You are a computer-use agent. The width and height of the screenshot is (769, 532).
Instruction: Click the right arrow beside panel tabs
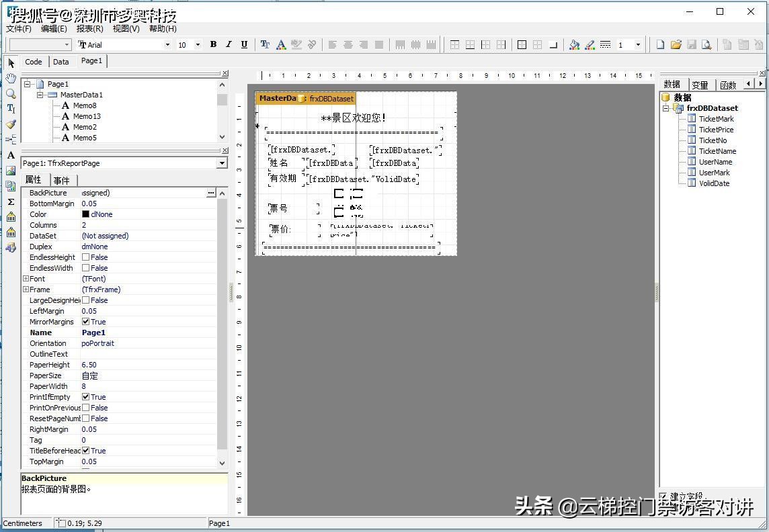tap(761, 84)
